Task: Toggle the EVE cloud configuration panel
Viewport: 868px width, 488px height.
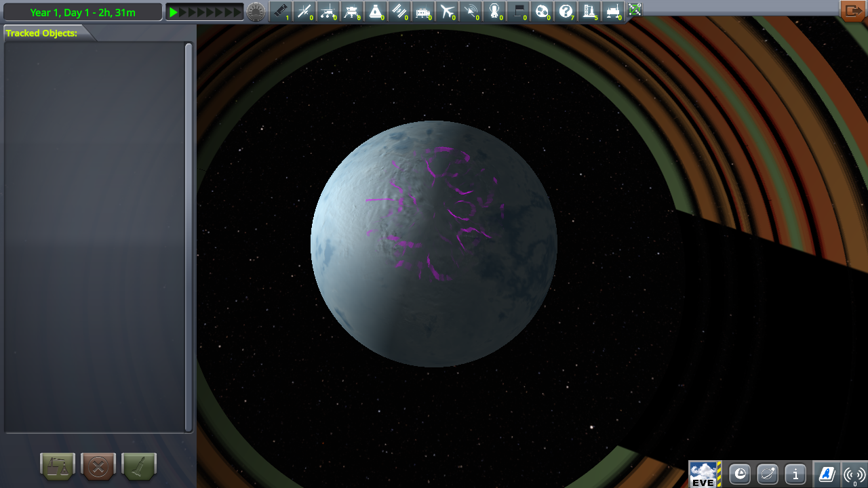Action: tap(704, 474)
